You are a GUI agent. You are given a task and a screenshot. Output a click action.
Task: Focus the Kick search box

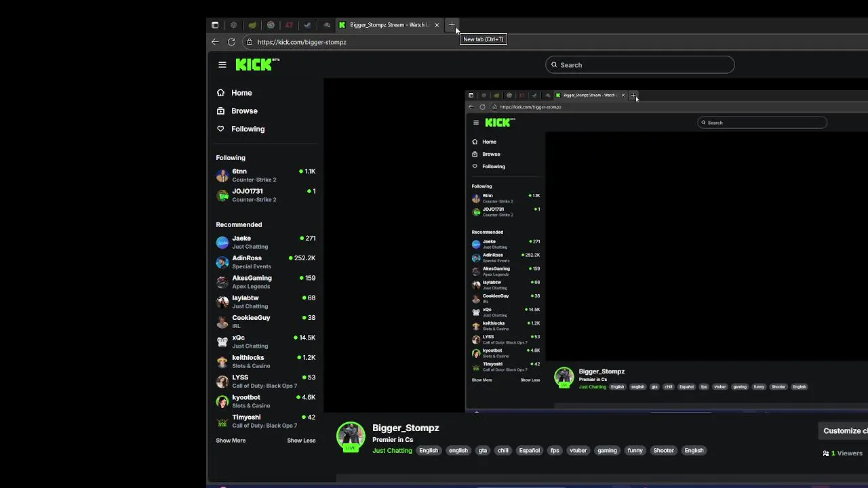click(x=639, y=65)
